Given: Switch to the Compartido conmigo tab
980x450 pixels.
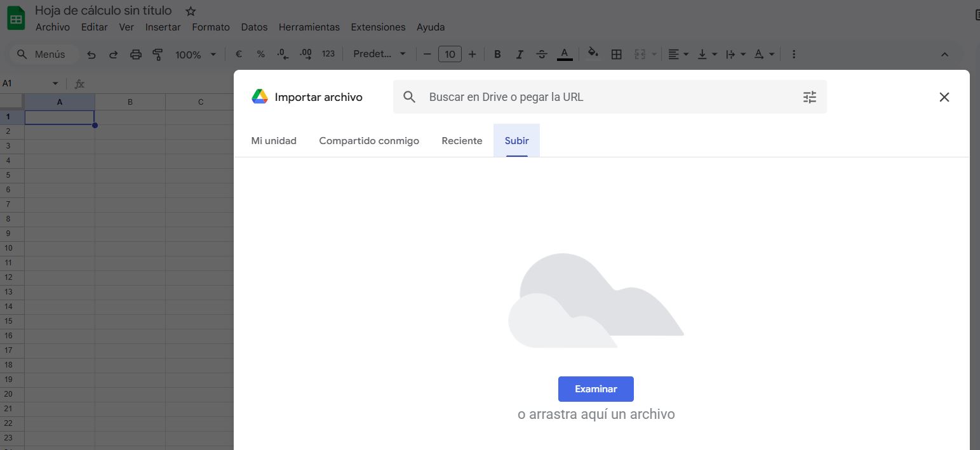Looking at the screenshot, I should (x=369, y=141).
